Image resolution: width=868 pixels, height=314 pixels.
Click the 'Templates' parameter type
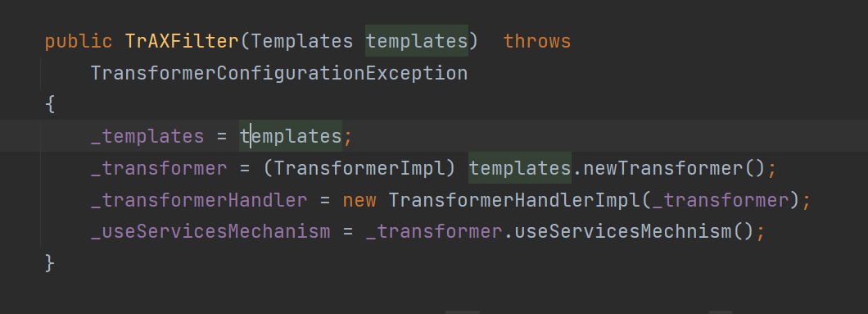coord(301,42)
